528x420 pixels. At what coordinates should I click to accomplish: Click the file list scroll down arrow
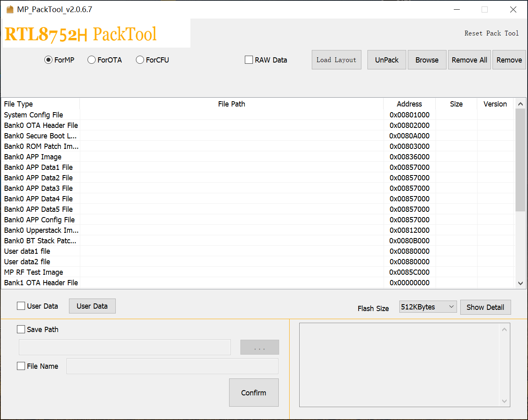click(520, 283)
